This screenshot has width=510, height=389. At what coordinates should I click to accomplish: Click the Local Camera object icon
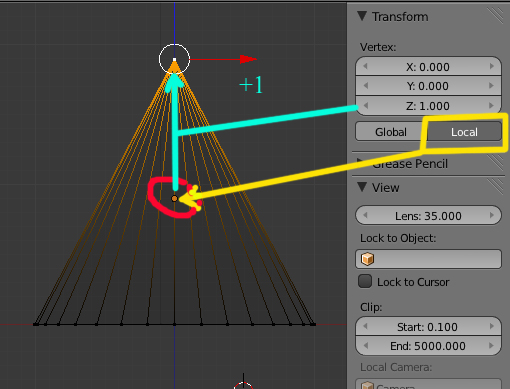coord(367,386)
